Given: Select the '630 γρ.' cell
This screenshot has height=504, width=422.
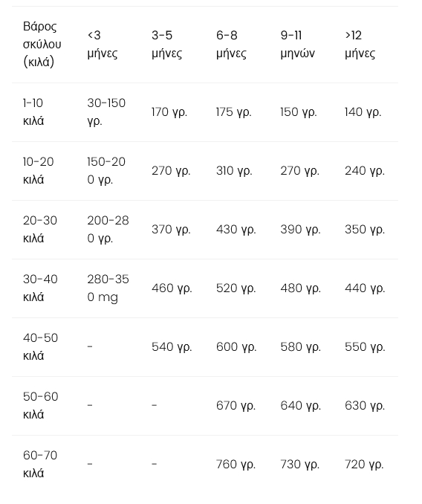Looking at the screenshot, I should [x=365, y=406].
